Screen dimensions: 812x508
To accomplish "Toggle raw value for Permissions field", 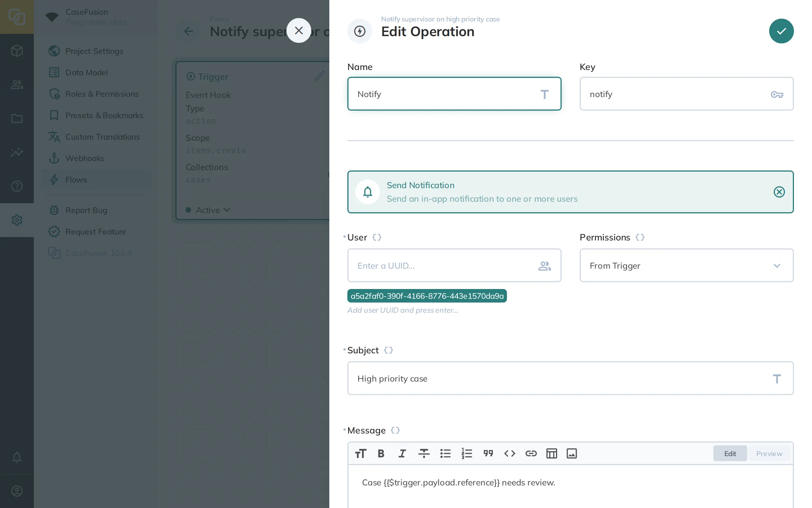I will point(640,237).
